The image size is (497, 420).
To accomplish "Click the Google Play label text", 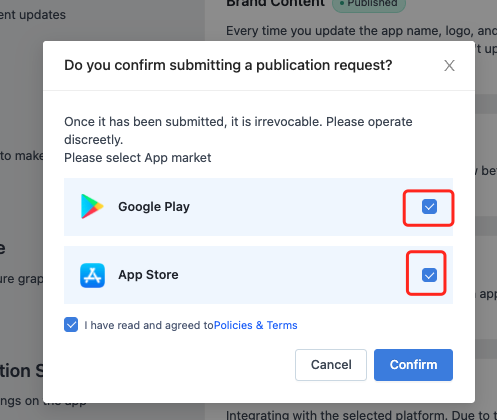I will tap(154, 207).
